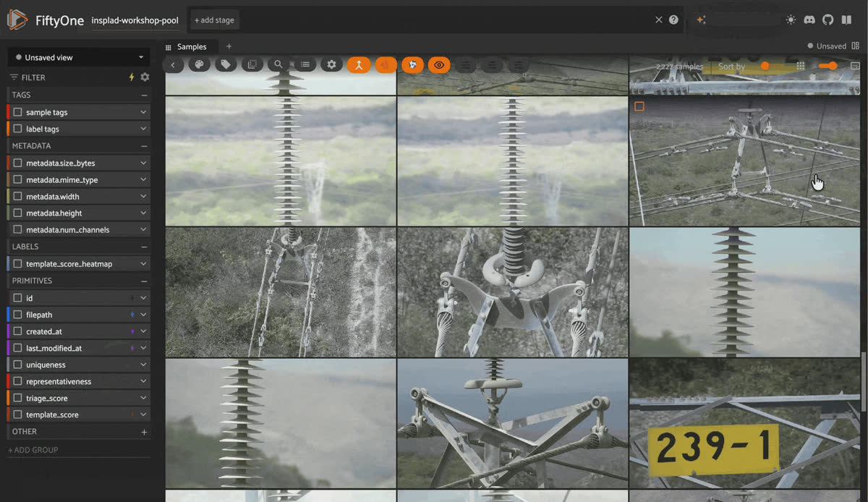Enable the metadata.size_bytes checkbox
Screen dimensions: 868x502
pos(17,163)
